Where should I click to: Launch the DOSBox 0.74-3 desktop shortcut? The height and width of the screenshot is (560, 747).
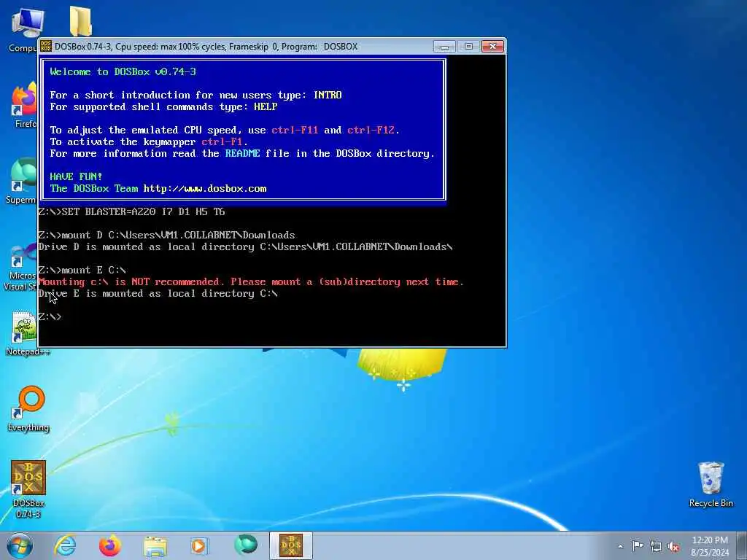pos(28,489)
